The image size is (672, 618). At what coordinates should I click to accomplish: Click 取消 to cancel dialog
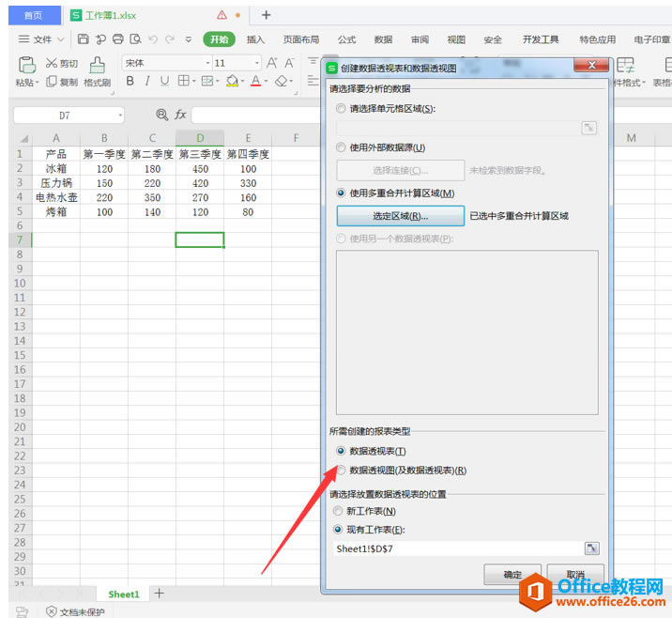click(575, 574)
